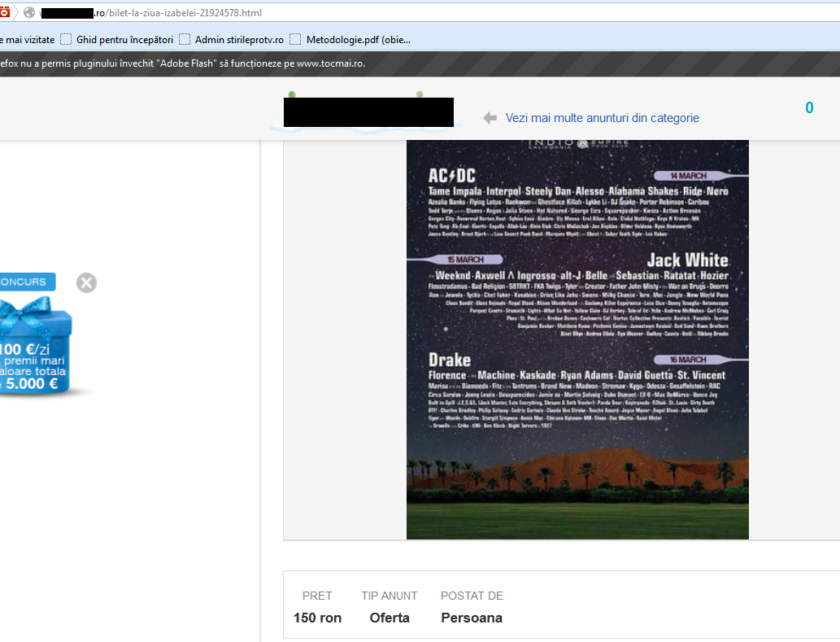Close the contest ad with the X
Screen dimensions: 840x642
click(86, 282)
